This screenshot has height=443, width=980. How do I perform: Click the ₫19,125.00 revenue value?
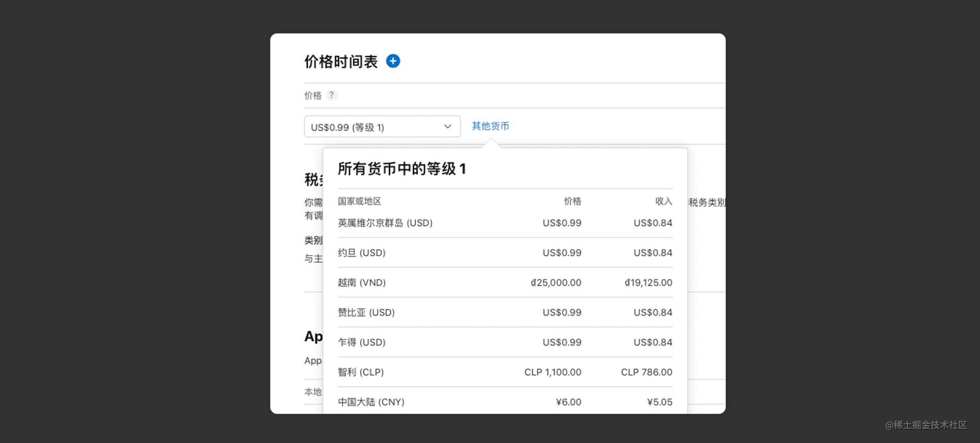pos(648,283)
